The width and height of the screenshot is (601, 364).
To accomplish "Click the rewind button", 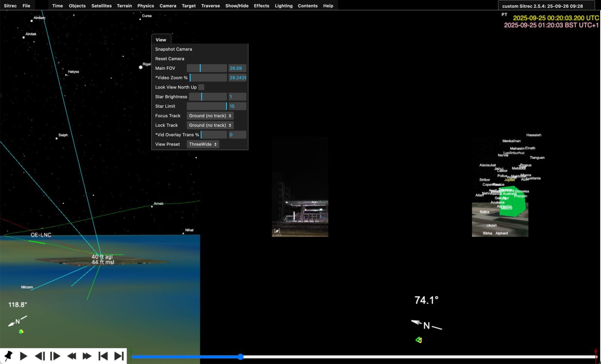I will click(71, 356).
